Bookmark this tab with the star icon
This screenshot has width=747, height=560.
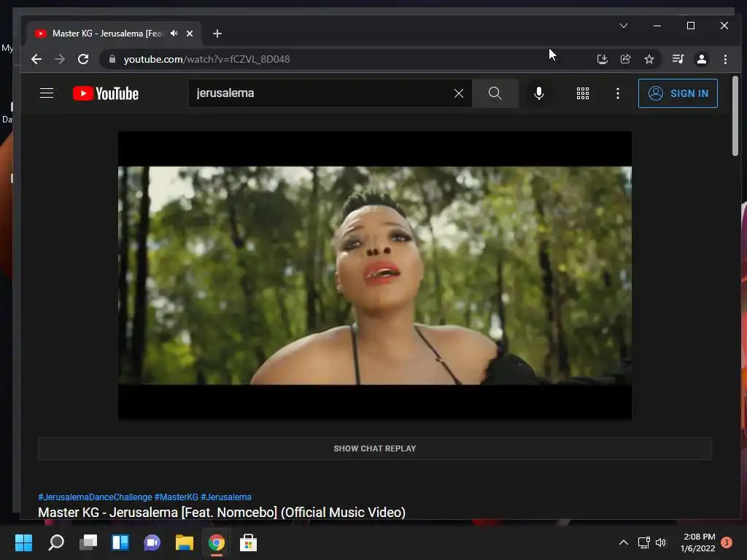(x=649, y=59)
